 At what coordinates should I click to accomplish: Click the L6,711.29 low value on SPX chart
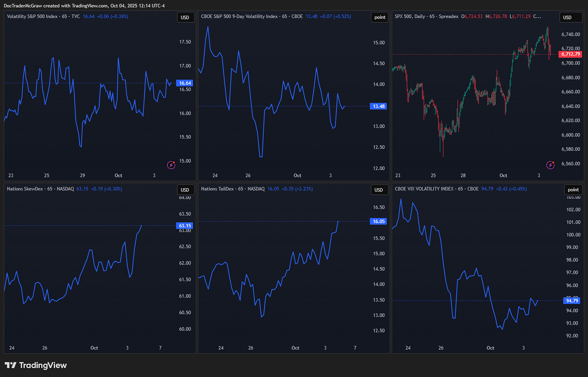tap(520, 17)
